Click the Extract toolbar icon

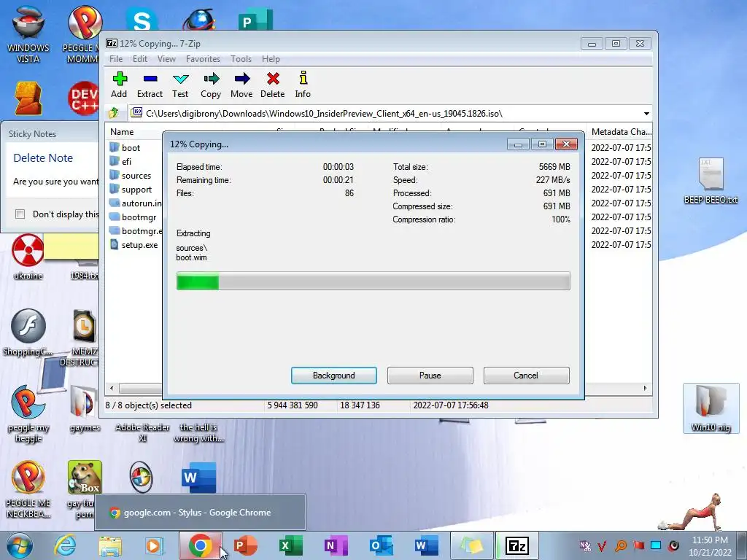(x=150, y=85)
